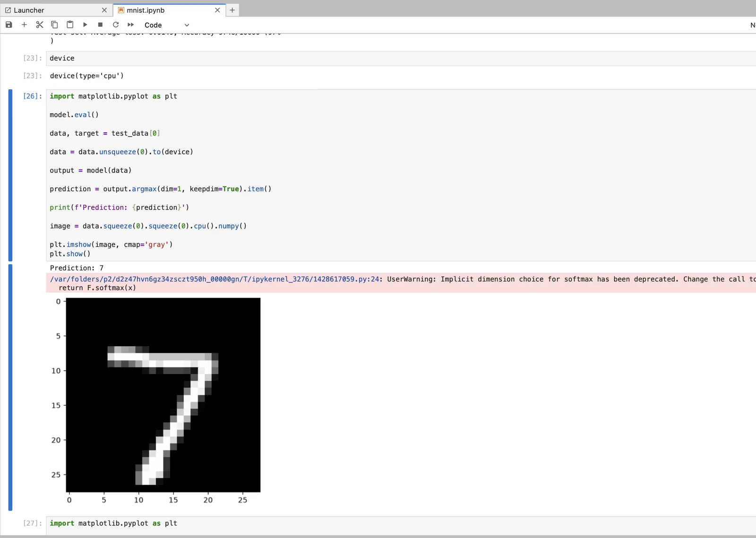Collapse cell 26 output via its blue bar
This screenshot has width=756, height=538.
point(10,387)
